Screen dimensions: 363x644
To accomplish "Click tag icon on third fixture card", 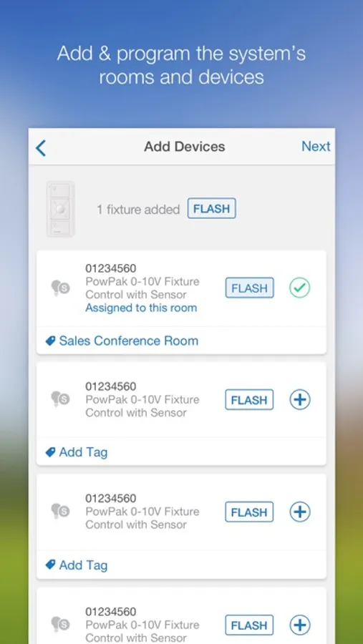I will pyautogui.click(x=50, y=565).
